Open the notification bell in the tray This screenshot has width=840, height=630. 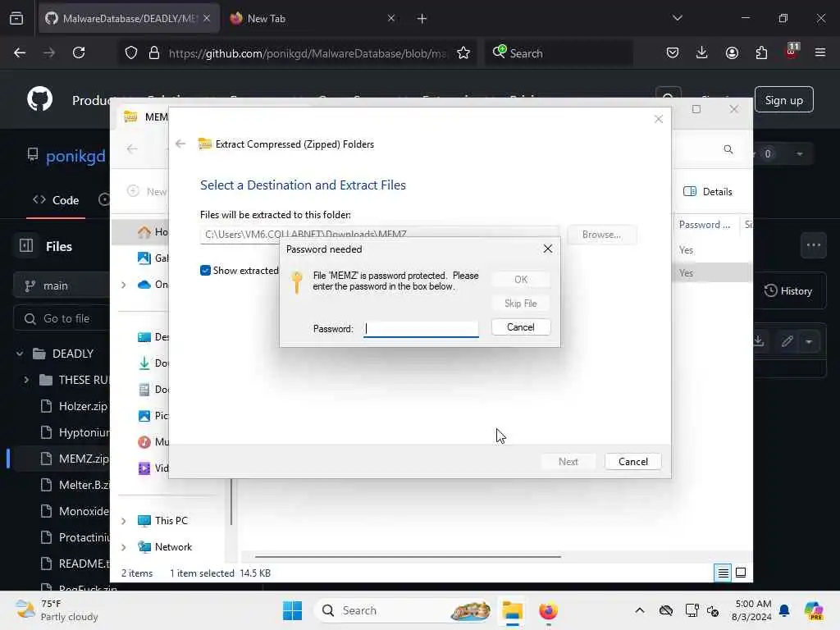784,610
